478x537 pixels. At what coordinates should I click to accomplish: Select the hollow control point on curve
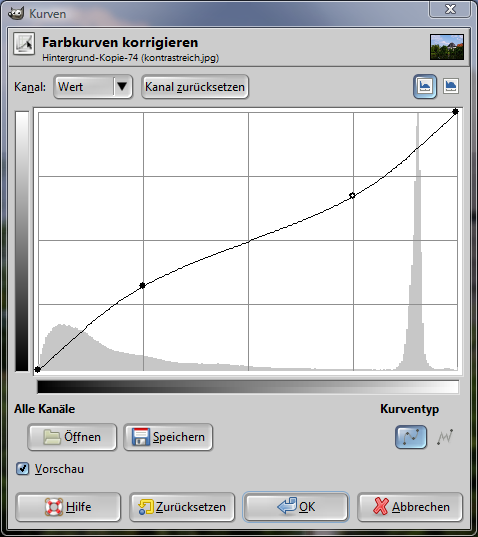[352, 196]
